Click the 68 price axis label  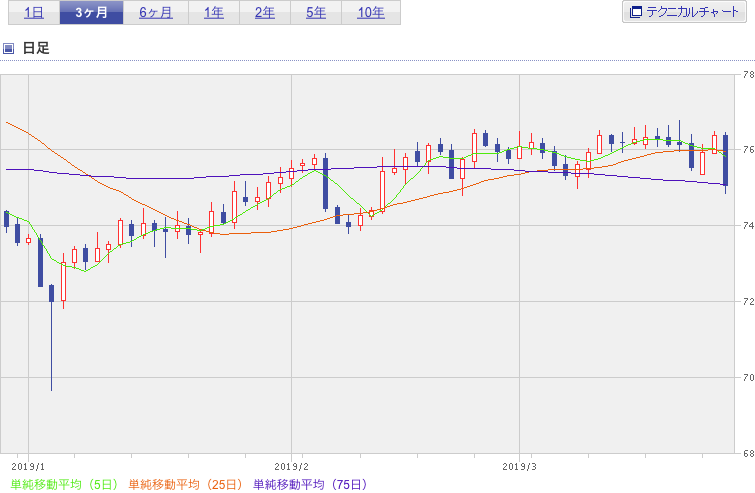pos(748,453)
